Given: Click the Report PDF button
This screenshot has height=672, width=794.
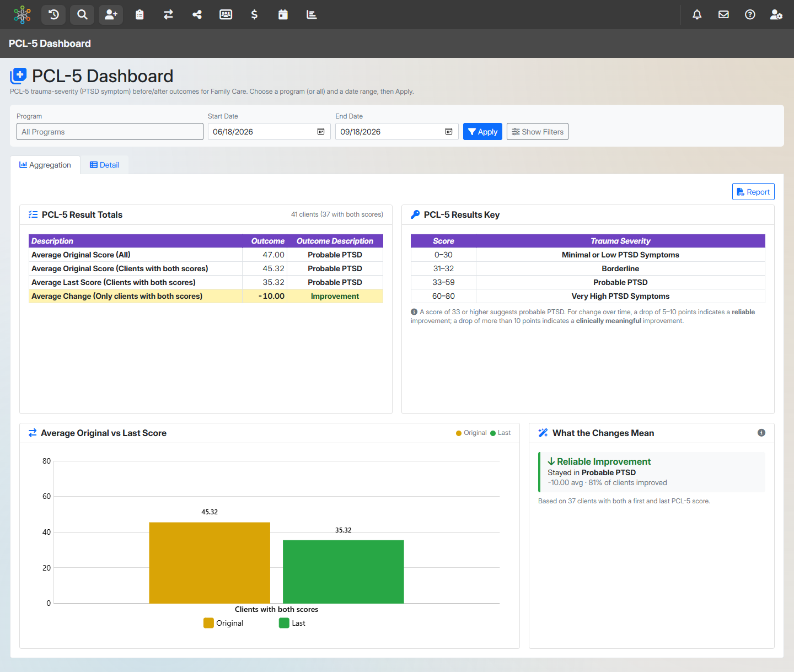Looking at the screenshot, I should (753, 192).
